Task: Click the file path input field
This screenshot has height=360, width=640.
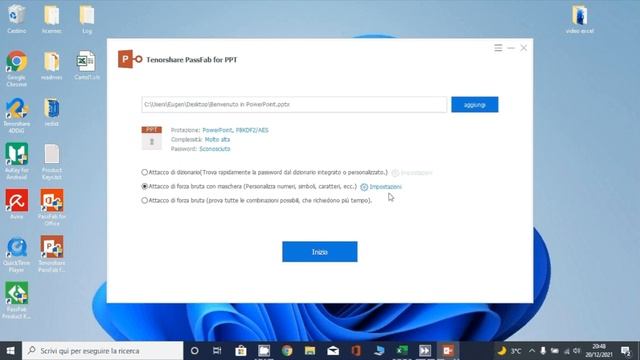Action: click(x=294, y=104)
